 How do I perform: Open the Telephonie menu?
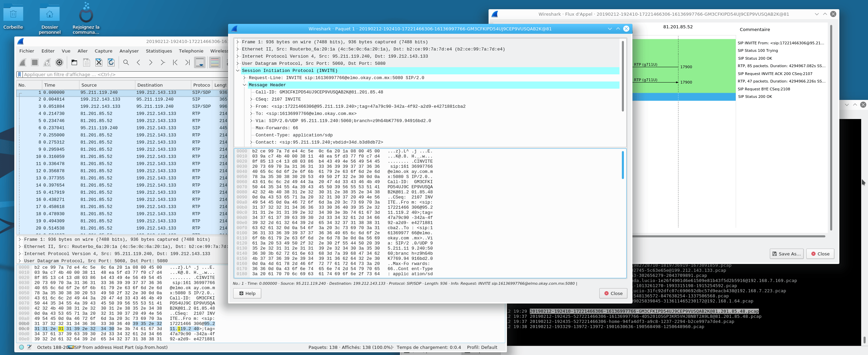click(191, 51)
